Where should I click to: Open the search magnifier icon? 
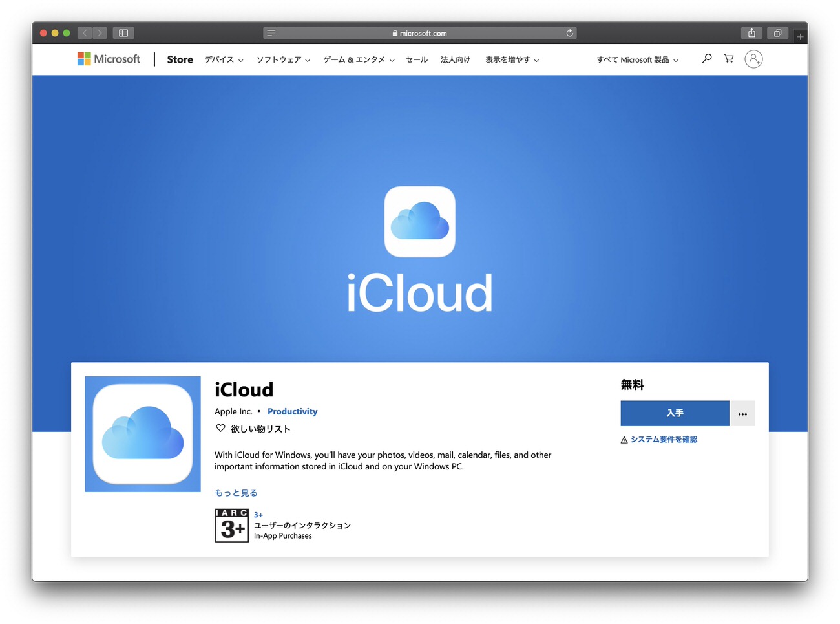click(707, 58)
